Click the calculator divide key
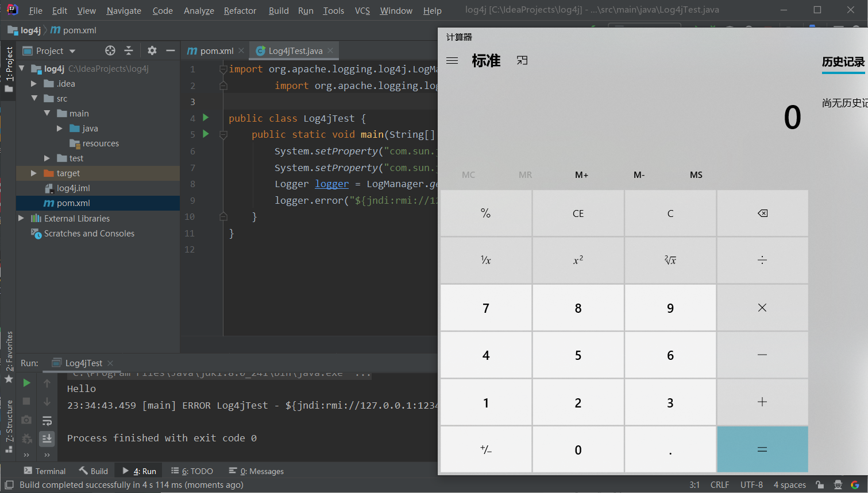868x493 pixels. (x=762, y=261)
